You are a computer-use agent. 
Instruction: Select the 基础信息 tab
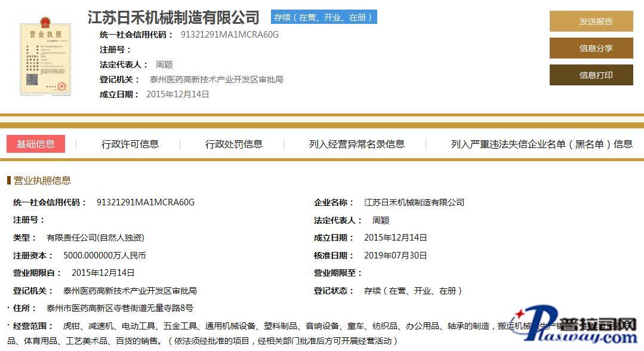pyautogui.click(x=36, y=144)
